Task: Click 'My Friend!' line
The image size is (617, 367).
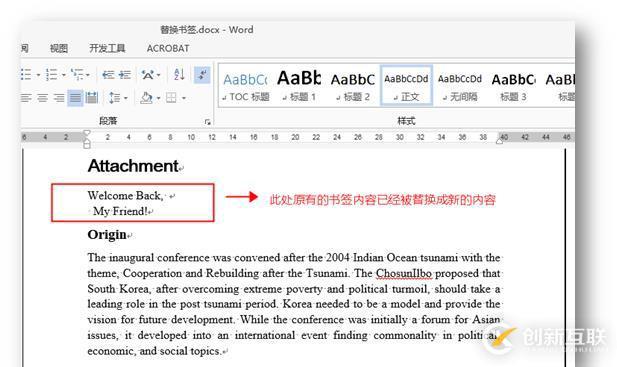Action: (x=120, y=211)
